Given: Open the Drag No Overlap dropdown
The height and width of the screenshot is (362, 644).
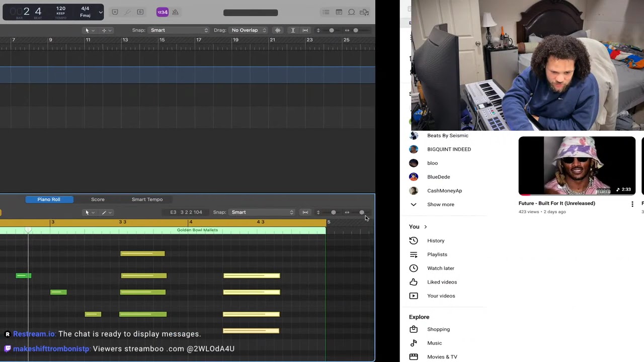Looking at the screenshot, I should [249, 30].
